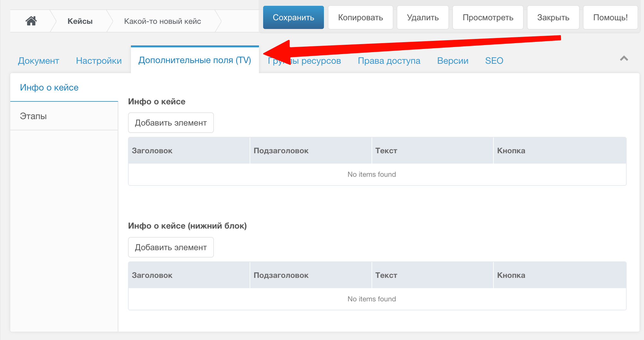Add element to upper Инфо о кейсе table

point(171,123)
